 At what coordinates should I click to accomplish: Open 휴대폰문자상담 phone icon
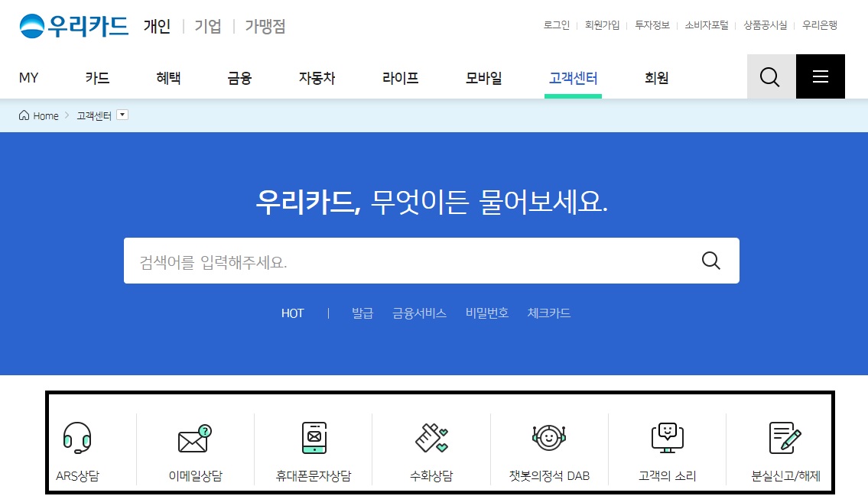click(x=314, y=437)
